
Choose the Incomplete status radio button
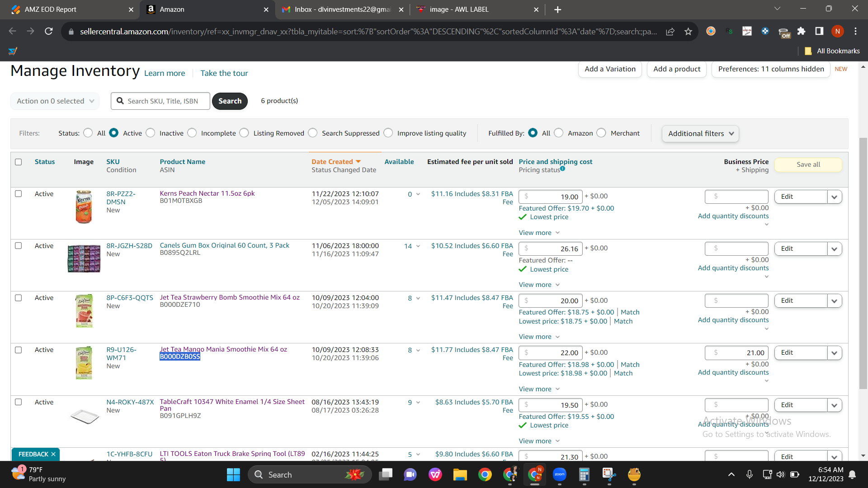pos(192,133)
